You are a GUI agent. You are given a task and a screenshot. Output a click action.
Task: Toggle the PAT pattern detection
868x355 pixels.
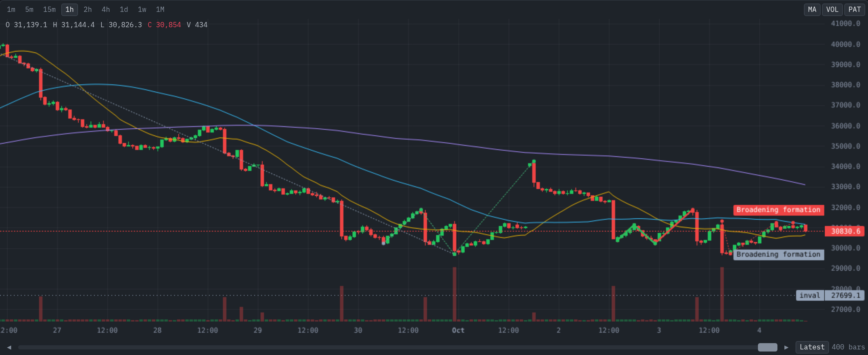click(854, 9)
